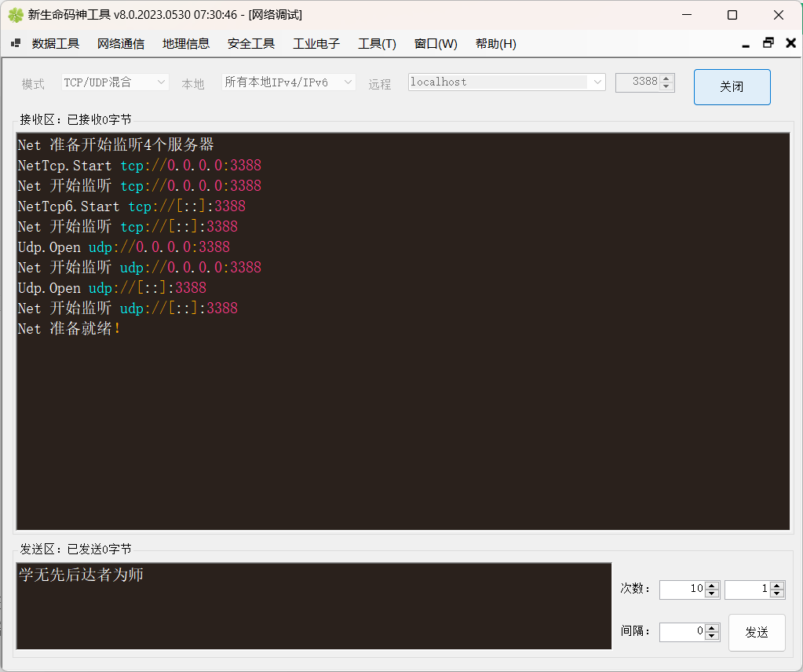Image resolution: width=803 pixels, height=672 pixels.
Task: Click log line 'Net 开始监听 udp://0.0.0.0:3388'
Action: (139, 268)
